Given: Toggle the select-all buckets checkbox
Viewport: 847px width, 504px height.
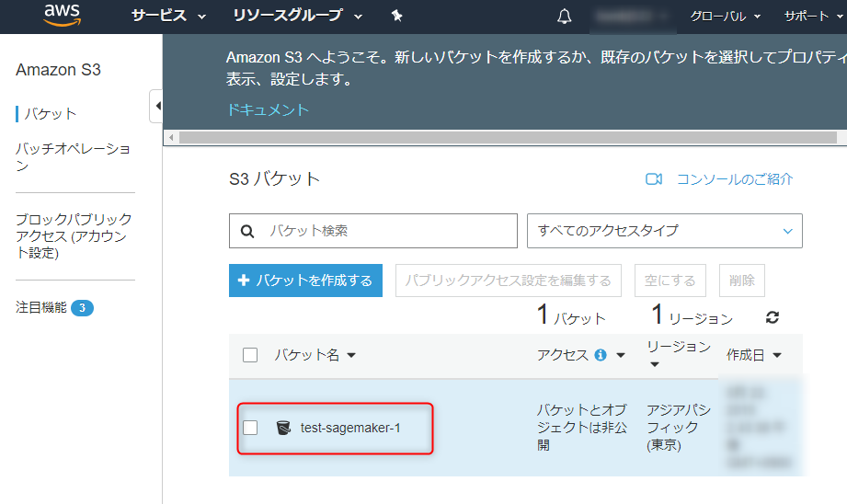Looking at the screenshot, I should point(250,355).
